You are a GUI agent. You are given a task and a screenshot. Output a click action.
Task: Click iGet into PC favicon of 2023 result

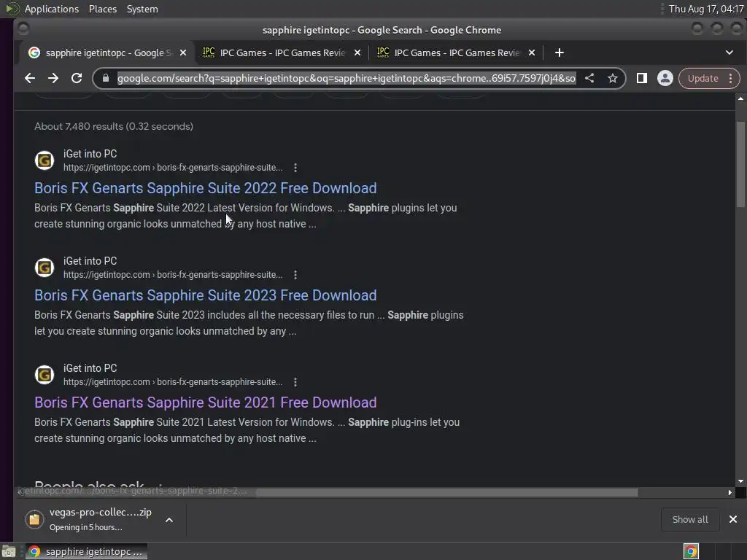(x=44, y=268)
